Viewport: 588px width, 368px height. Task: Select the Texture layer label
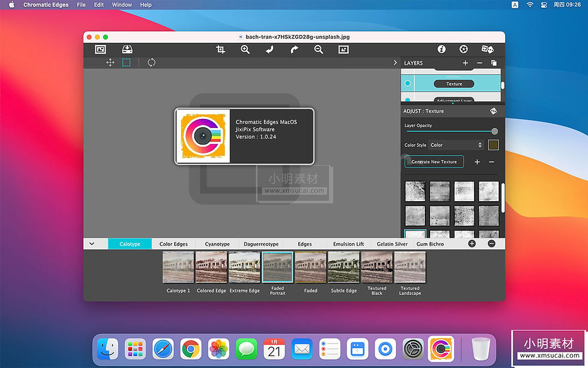click(x=454, y=84)
